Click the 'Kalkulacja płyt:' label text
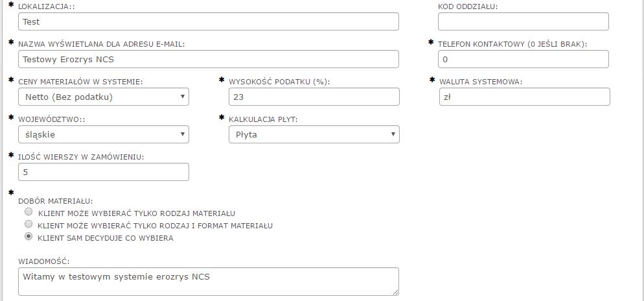The image size is (644, 301). point(263,119)
